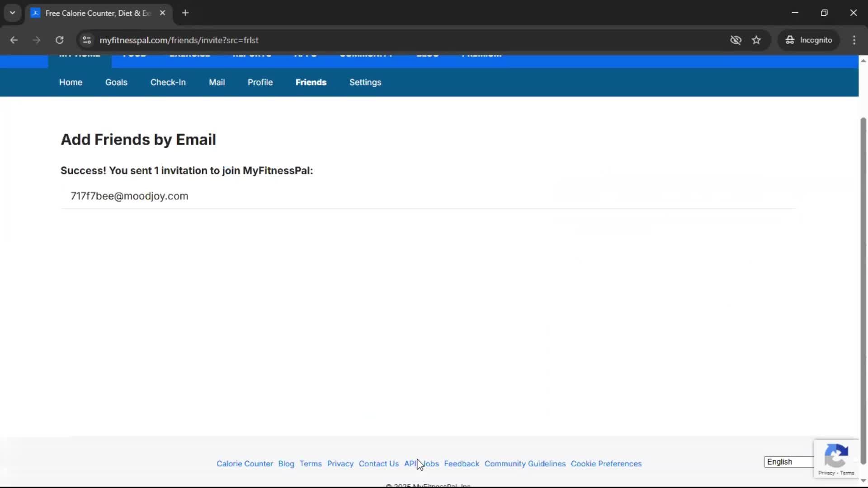This screenshot has width=868, height=488.
Task: Open Cookie Preferences link
Action: (606, 464)
